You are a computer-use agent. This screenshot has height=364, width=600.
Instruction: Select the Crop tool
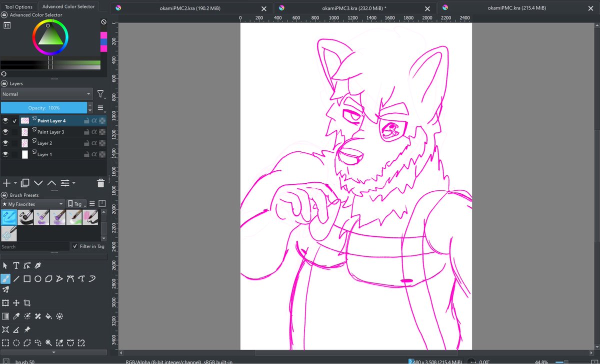click(28, 303)
